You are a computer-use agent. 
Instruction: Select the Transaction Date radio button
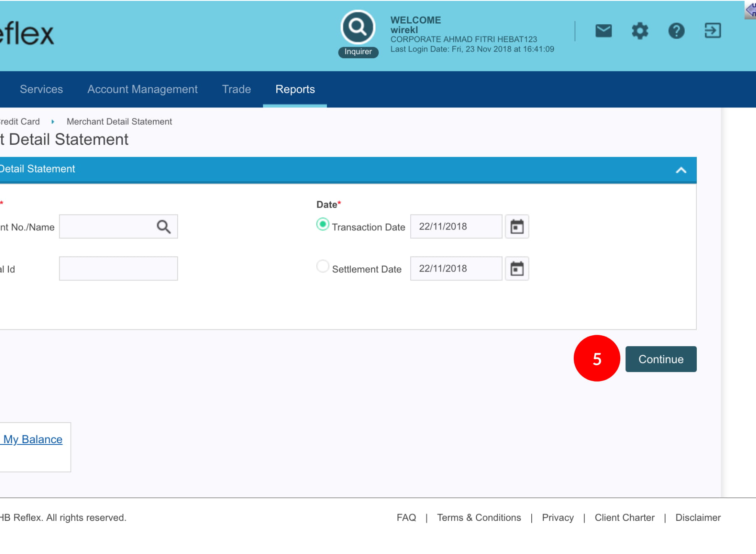pyautogui.click(x=323, y=225)
